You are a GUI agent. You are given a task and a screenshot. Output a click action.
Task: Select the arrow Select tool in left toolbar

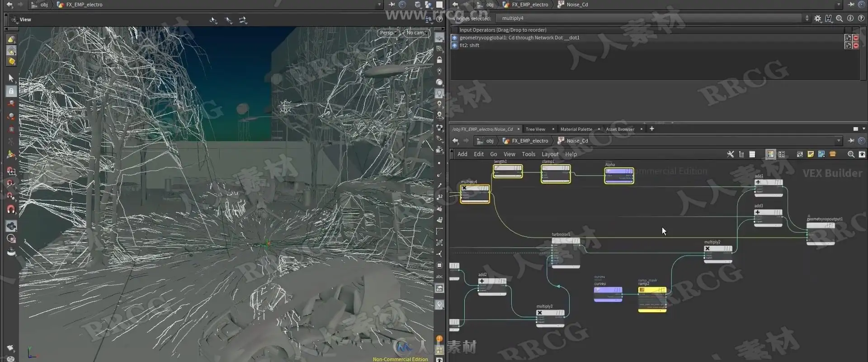[x=11, y=78]
